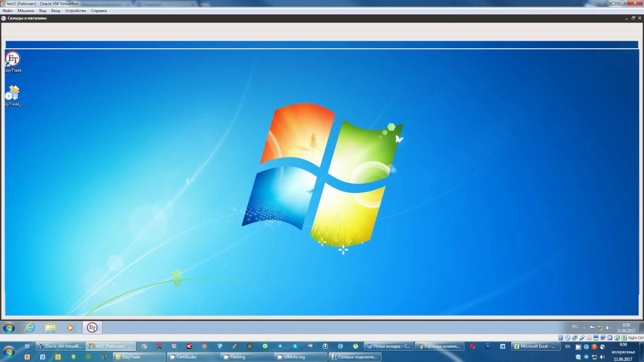644x362 pixels.
Task: Open x264vfw log window
Action: [x=301, y=357]
